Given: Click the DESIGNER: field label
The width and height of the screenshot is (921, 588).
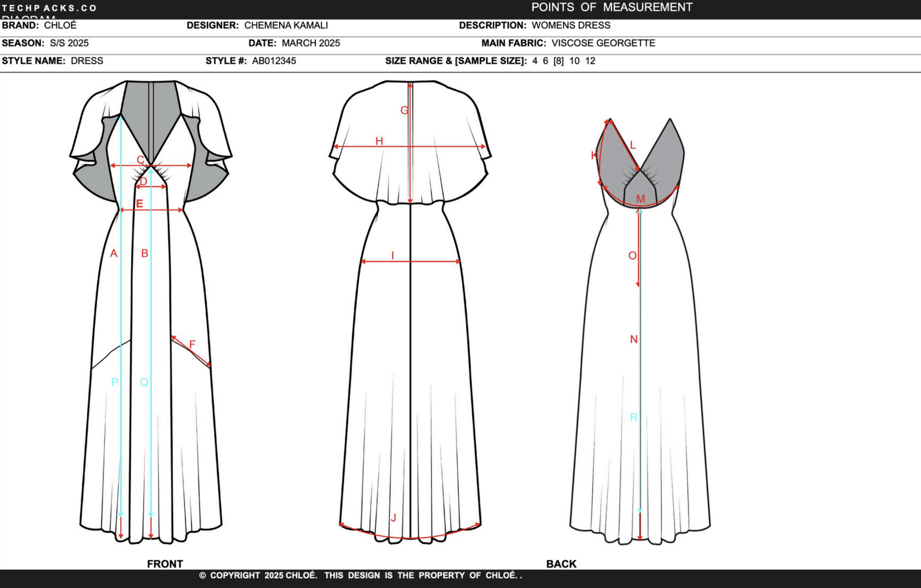Looking at the screenshot, I should pos(213,25).
